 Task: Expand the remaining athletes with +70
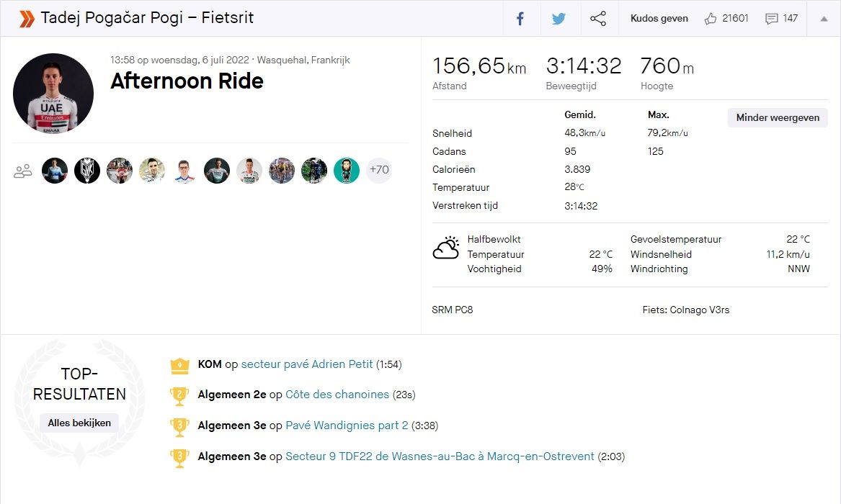click(x=378, y=170)
